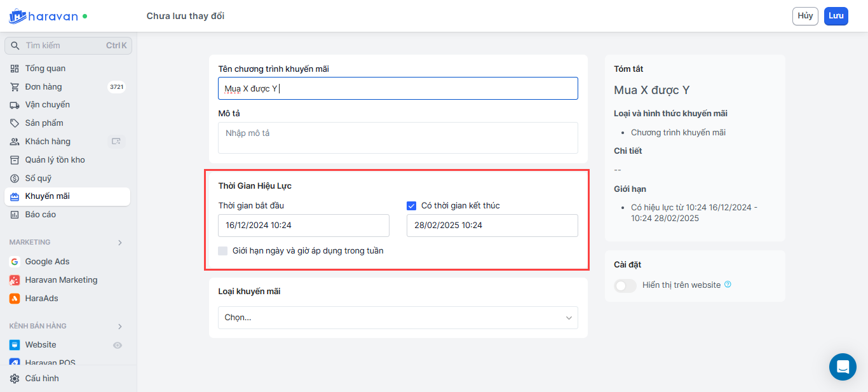Screen dimensions: 868x392
Task: Go to Đơn hàng in the sidebar
Action: click(43, 87)
